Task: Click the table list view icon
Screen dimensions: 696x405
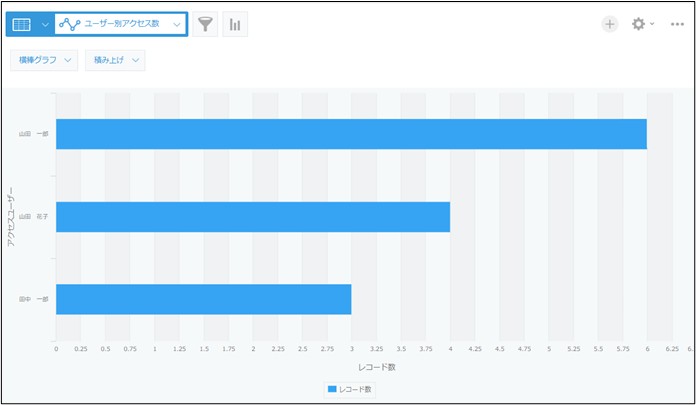Action: [22, 24]
